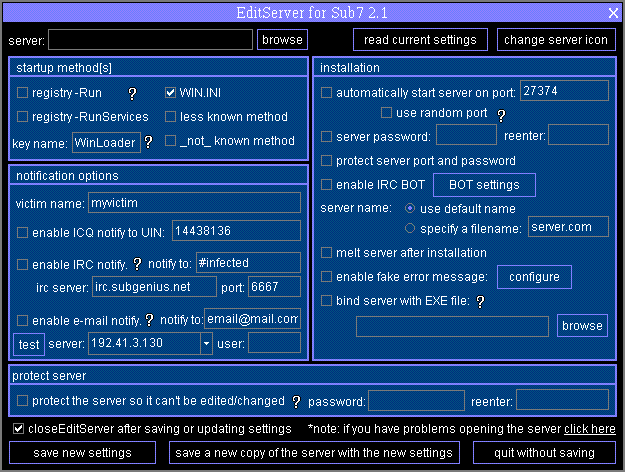Check melt server after installation
Viewport: 625px width, 472px height.
click(326, 252)
